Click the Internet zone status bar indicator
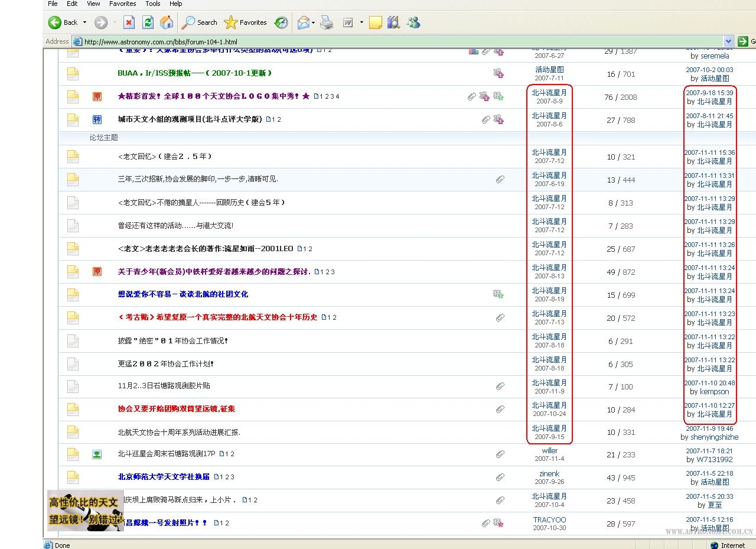The height and width of the screenshot is (549, 756). [728, 545]
